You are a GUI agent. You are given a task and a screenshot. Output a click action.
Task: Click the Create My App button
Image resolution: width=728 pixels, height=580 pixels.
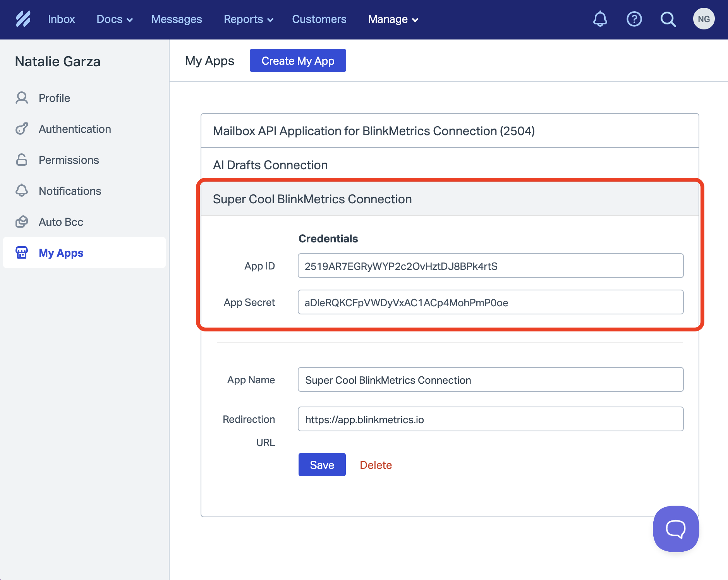tap(297, 60)
